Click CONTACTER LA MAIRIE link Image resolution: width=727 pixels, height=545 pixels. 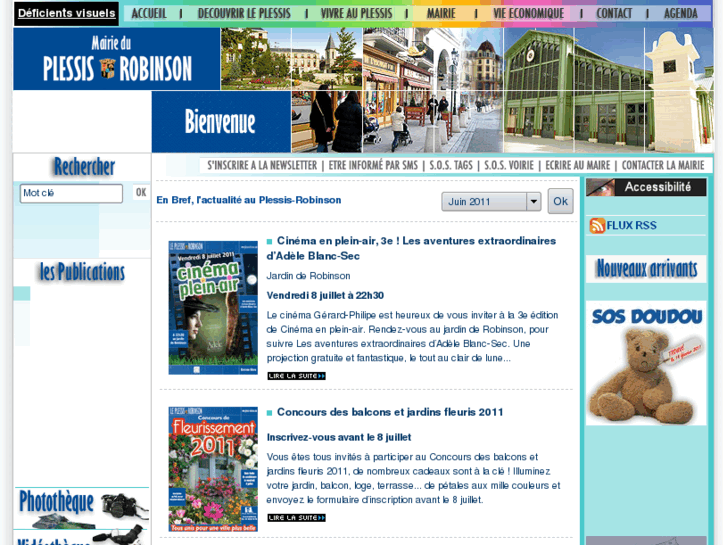[x=663, y=166]
